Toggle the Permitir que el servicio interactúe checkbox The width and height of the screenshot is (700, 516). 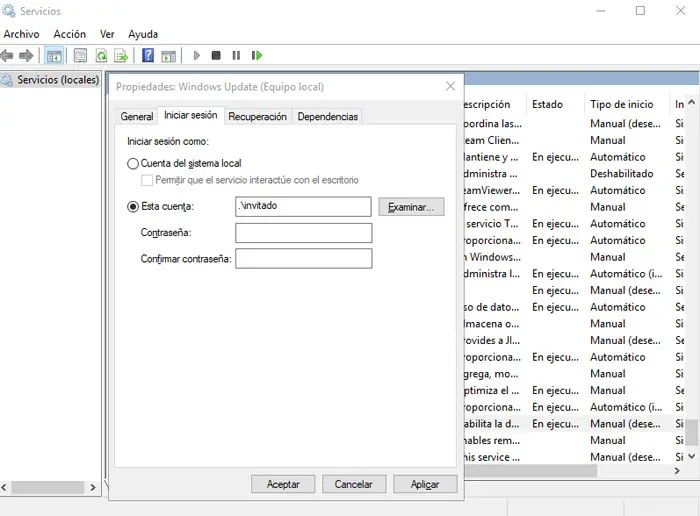(x=147, y=180)
